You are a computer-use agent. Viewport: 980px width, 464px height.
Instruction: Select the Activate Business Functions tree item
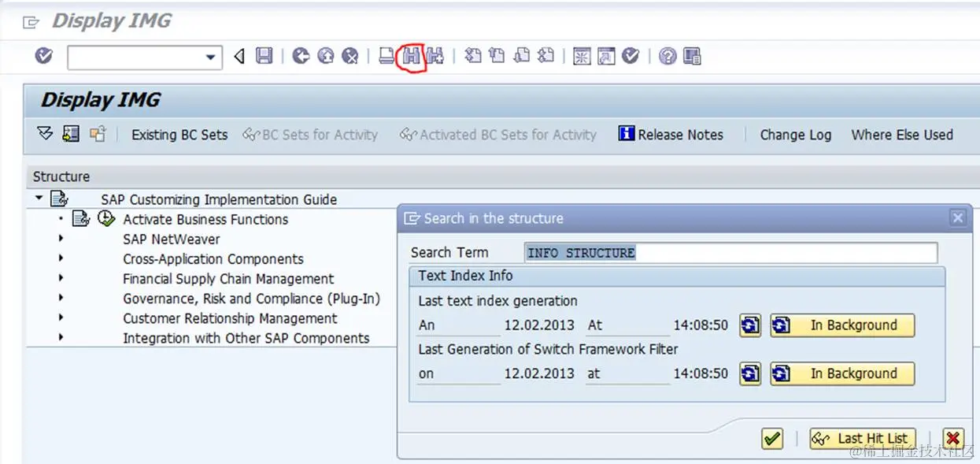pos(205,219)
